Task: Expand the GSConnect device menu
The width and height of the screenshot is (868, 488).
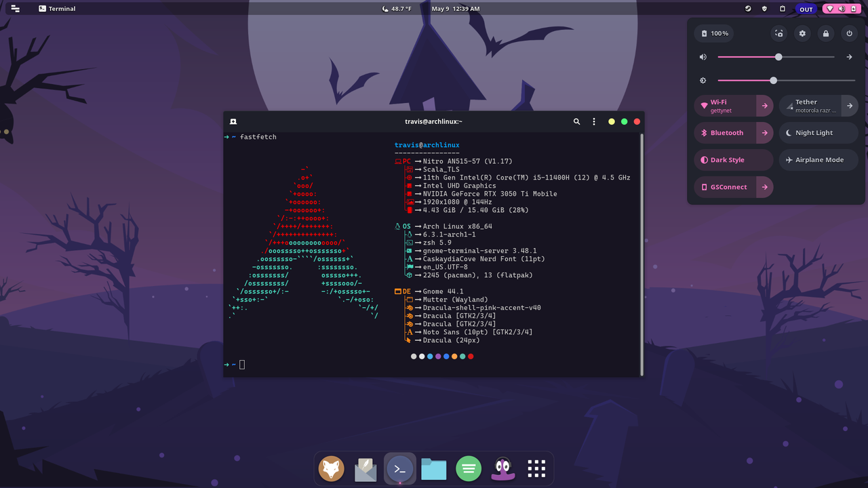Action: click(x=765, y=187)
